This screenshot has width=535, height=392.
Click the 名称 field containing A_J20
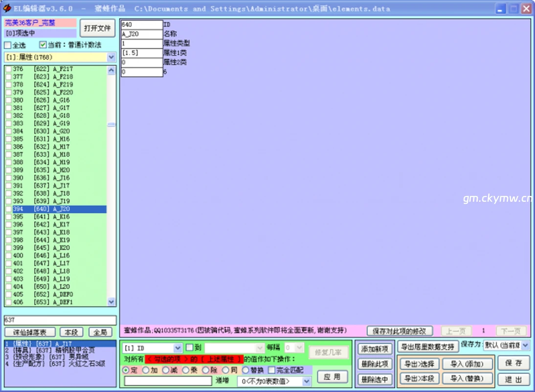(x=142, y=34)
